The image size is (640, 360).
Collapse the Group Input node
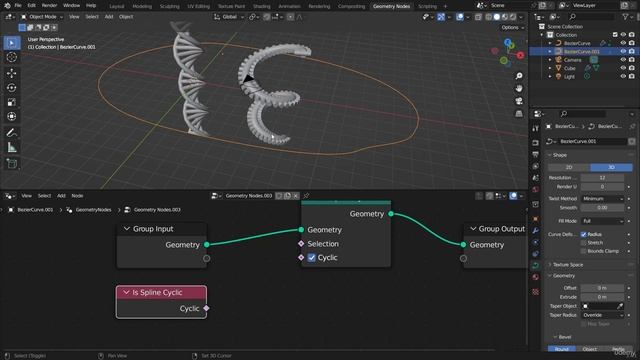coord(127,229)
